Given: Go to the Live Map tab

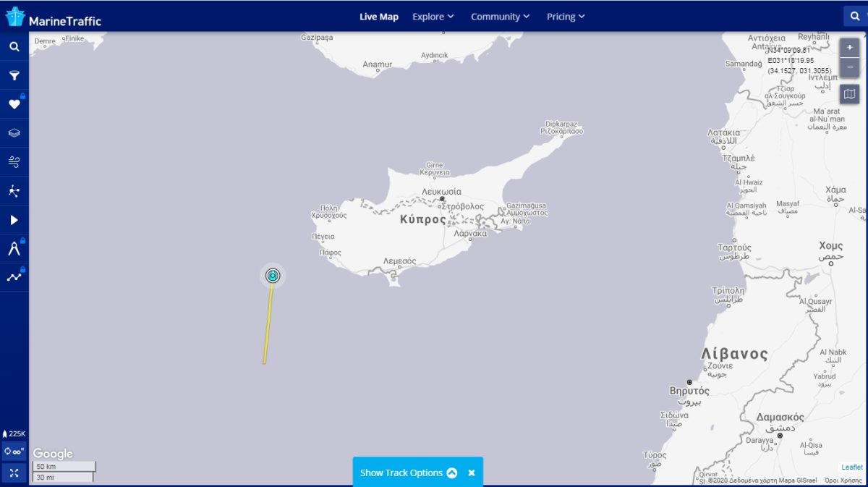Looking at the screenshot, I should click(379, 17).
